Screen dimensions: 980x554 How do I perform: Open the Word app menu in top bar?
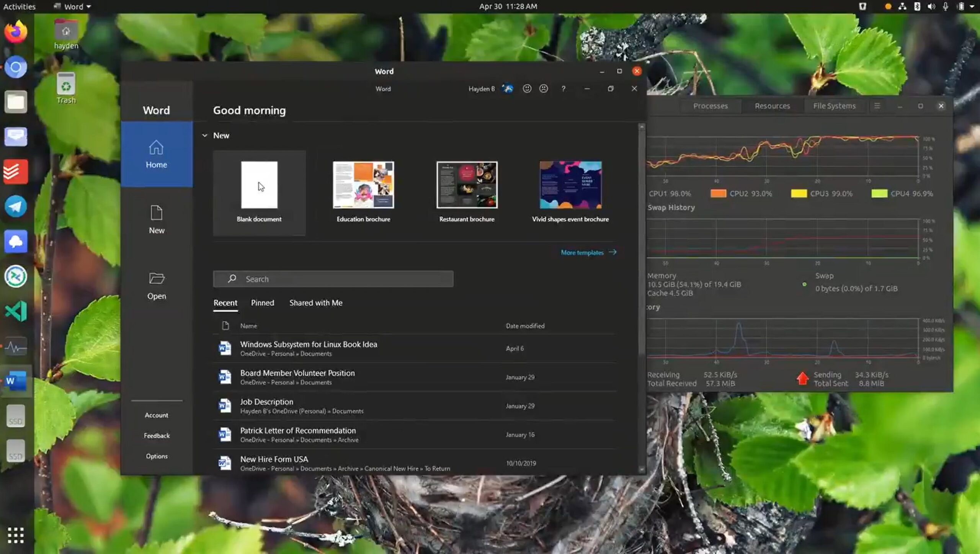pyautogui.click(x=72, y=7)
